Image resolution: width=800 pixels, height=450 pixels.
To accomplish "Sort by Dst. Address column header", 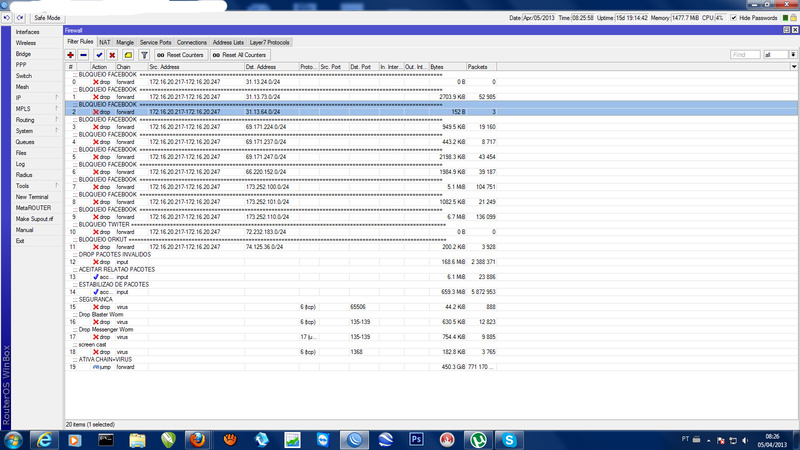I will coord(271,67).
